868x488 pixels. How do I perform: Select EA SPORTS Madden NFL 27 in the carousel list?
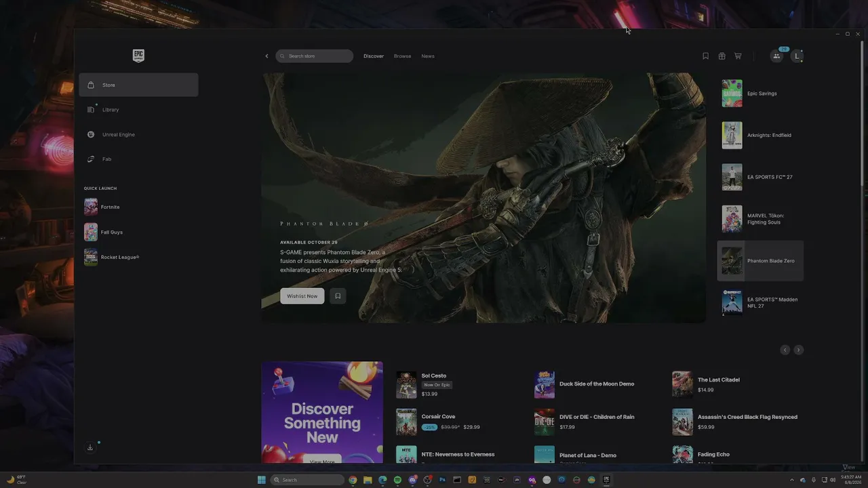click(760, 302)
